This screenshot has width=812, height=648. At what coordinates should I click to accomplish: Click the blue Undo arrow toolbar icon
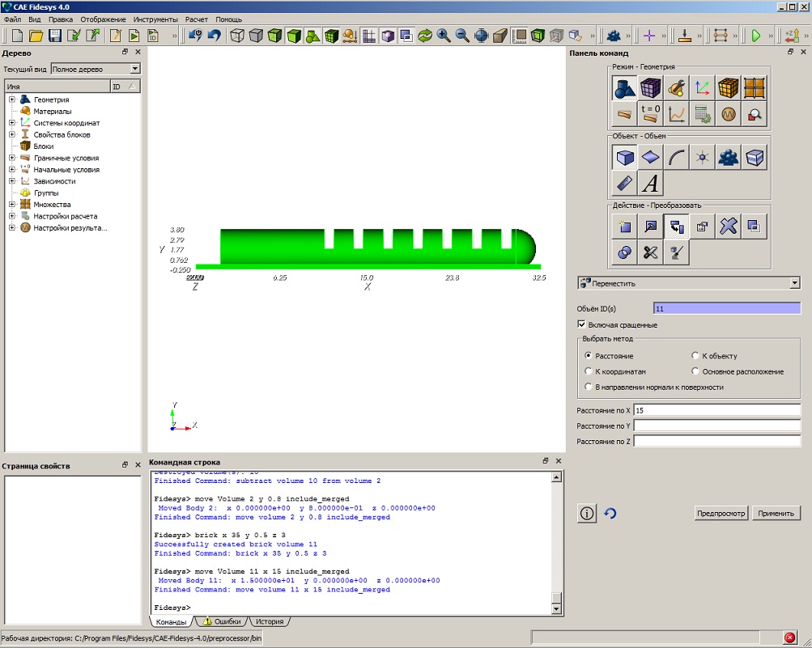pyautogui.click(x=215, y=36)
